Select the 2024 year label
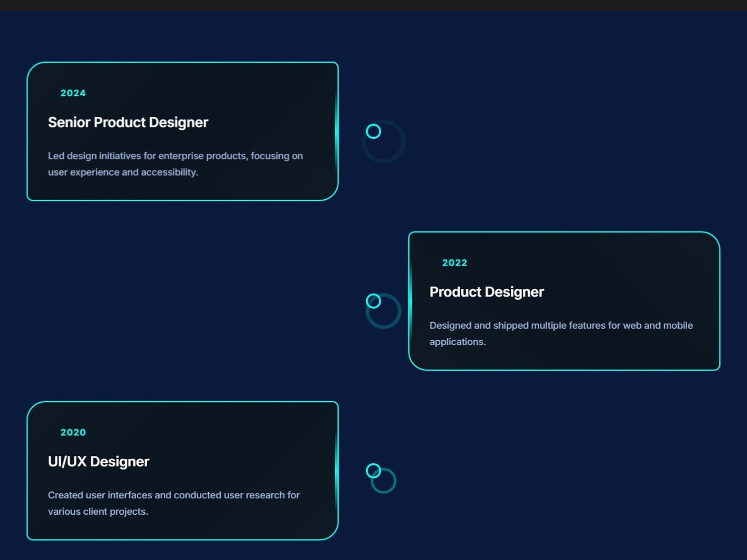The image size is (747, 560). (73, 93)
